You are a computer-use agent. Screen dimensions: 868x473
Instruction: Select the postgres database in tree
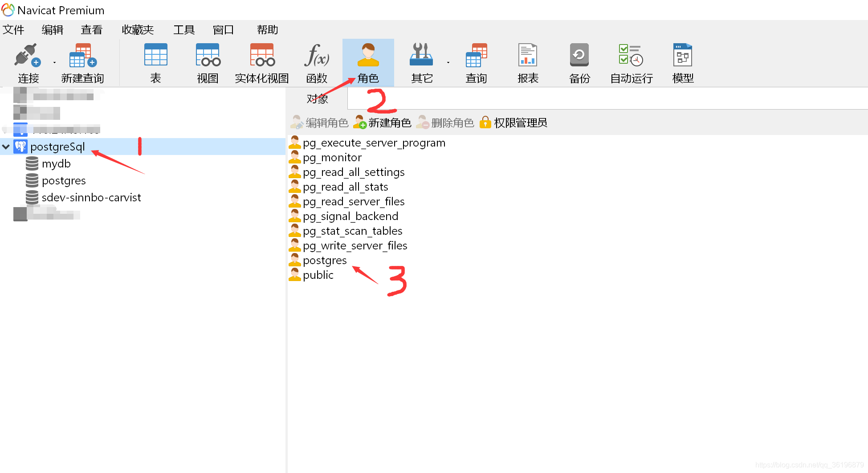tap(64, 180)
